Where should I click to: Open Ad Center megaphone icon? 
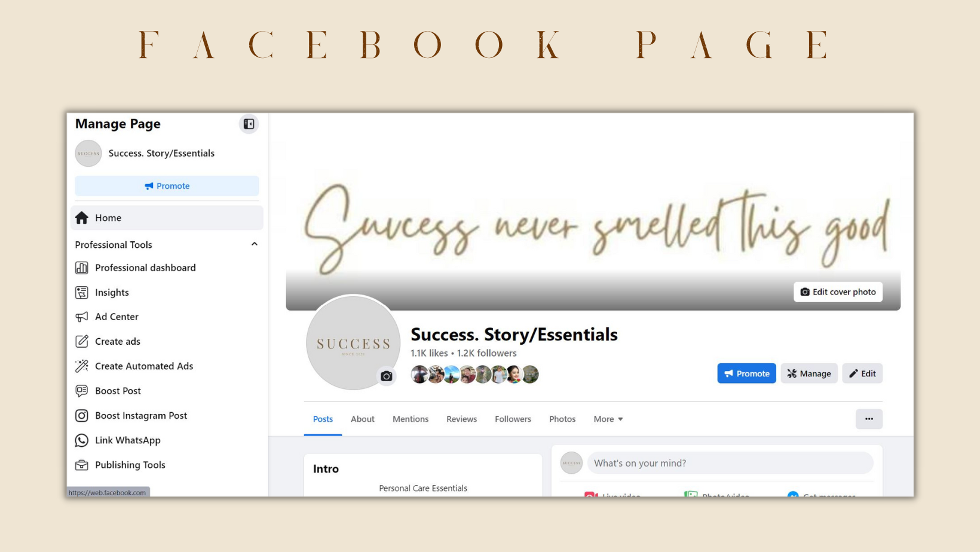pos(82,317)
